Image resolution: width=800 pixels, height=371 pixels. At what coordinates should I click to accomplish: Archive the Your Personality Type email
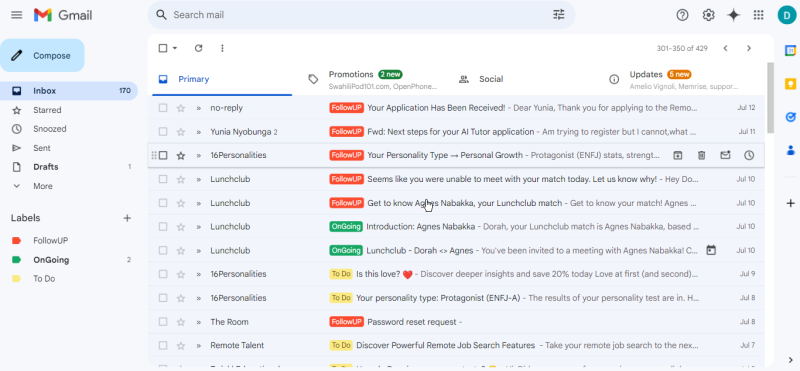point(677,156)
